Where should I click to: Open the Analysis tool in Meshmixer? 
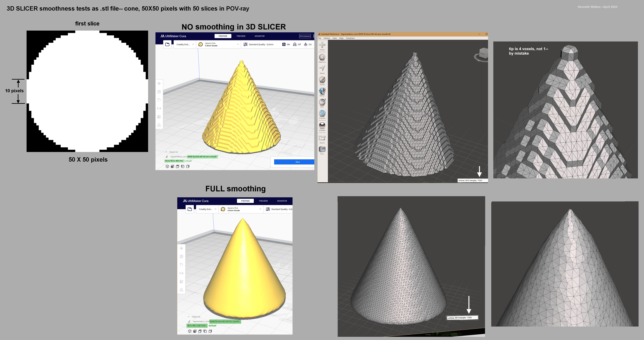pos(322,114)
